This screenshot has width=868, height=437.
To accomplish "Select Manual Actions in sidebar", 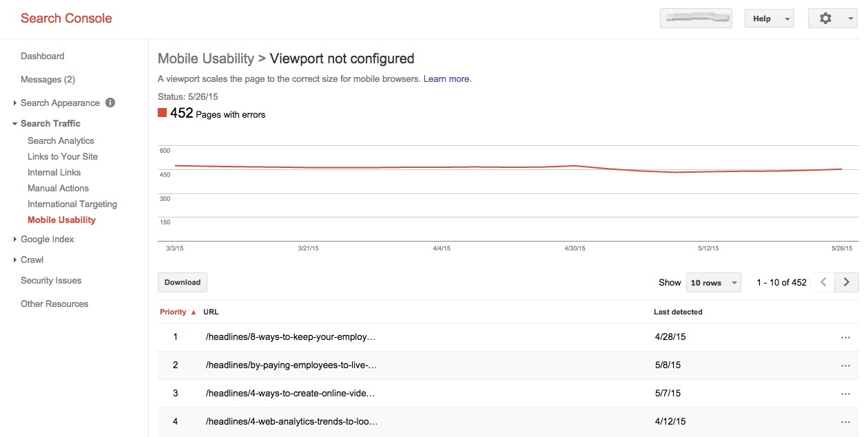I will click(58, 188).
